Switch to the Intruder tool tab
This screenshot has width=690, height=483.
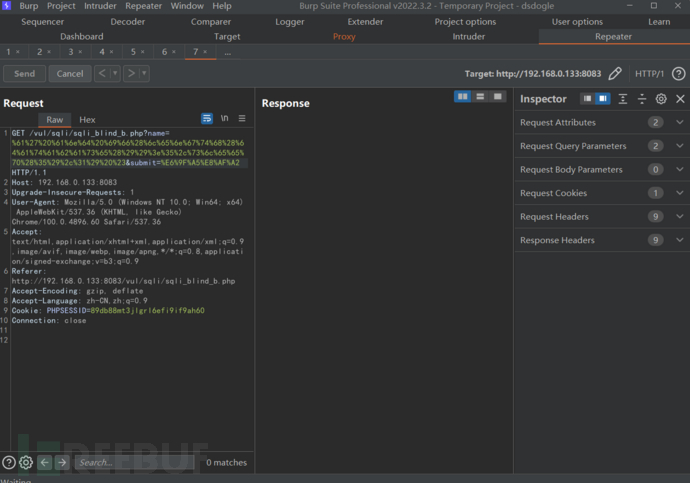[x=469, y=37]
